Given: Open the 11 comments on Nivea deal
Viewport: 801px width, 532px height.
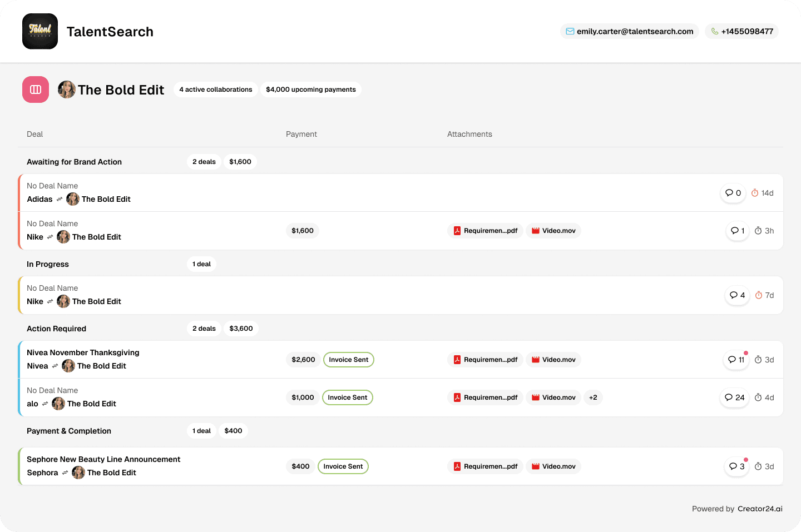Looking at the screenshot, I should [736, 360].
